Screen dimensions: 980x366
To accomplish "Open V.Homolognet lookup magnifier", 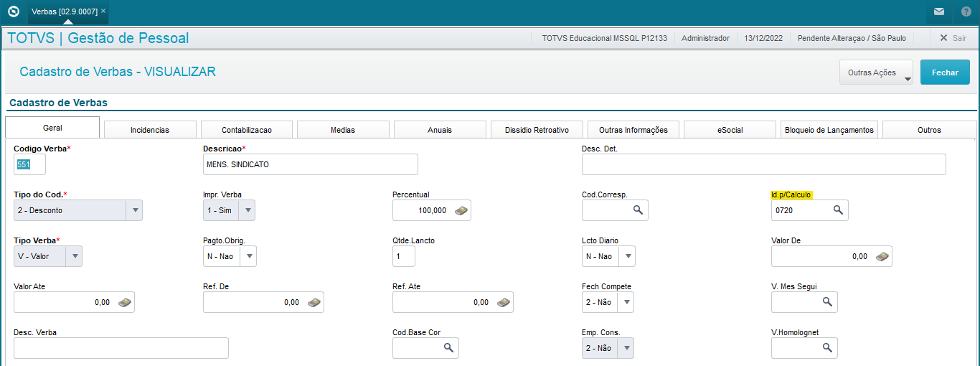I will [826, 348].
